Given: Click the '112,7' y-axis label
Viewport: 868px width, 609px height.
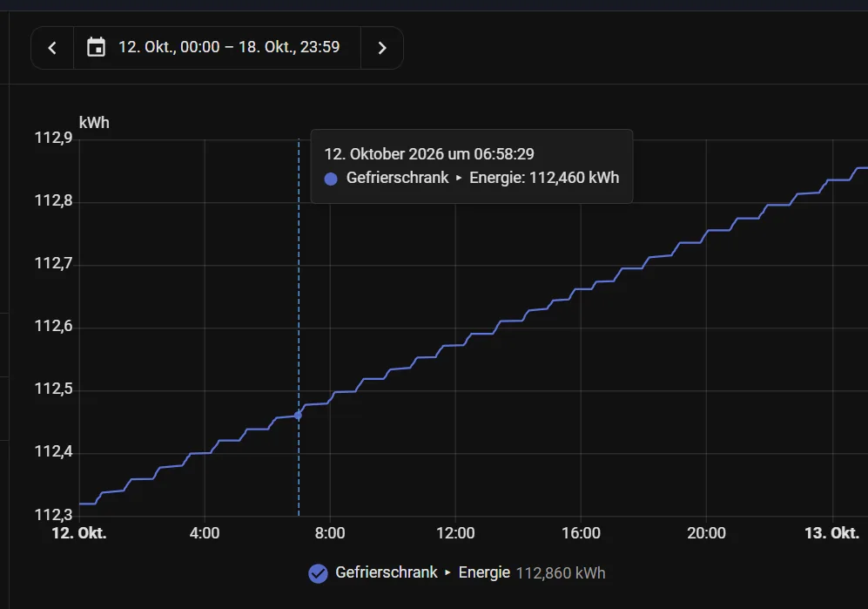Looking at the screenshot, I should 54,263.
